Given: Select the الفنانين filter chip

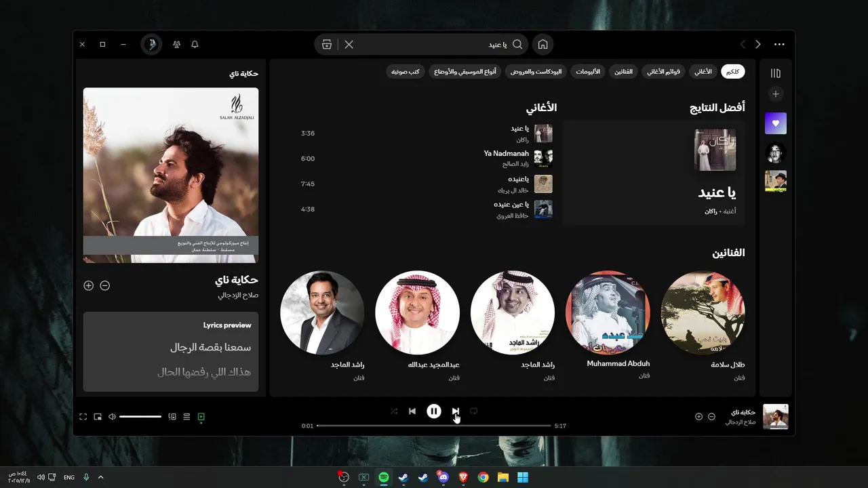Looking at the screenshot, I should tap(623, 71).
